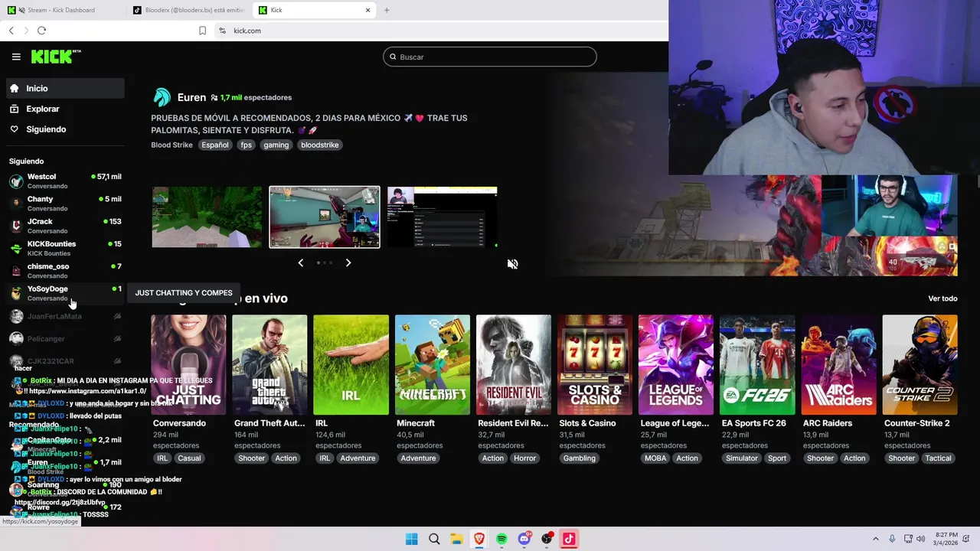Open KICKBounties avatar in sidebar
Viewport: 980px width, 551px height.
(x=16, y=248)
